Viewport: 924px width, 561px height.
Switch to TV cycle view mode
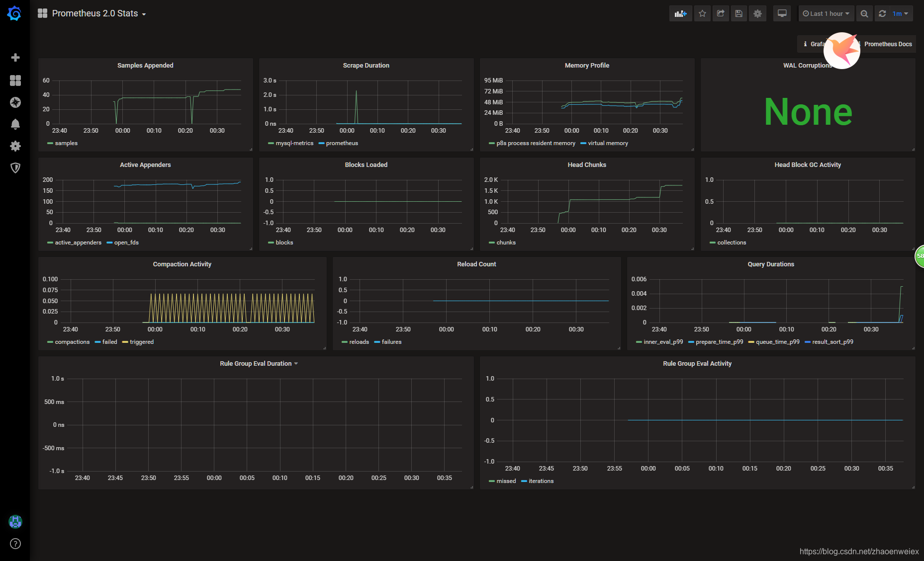coord(782,13)
